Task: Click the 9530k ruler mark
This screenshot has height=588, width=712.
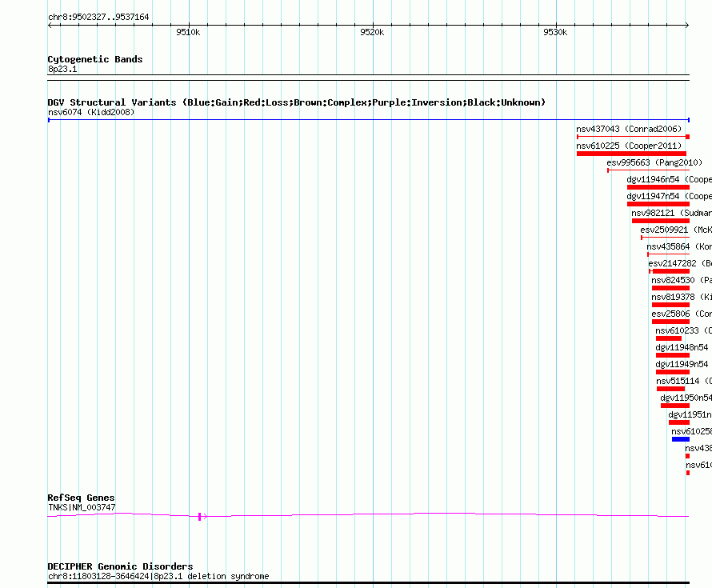Action: [x=555, y=32]
